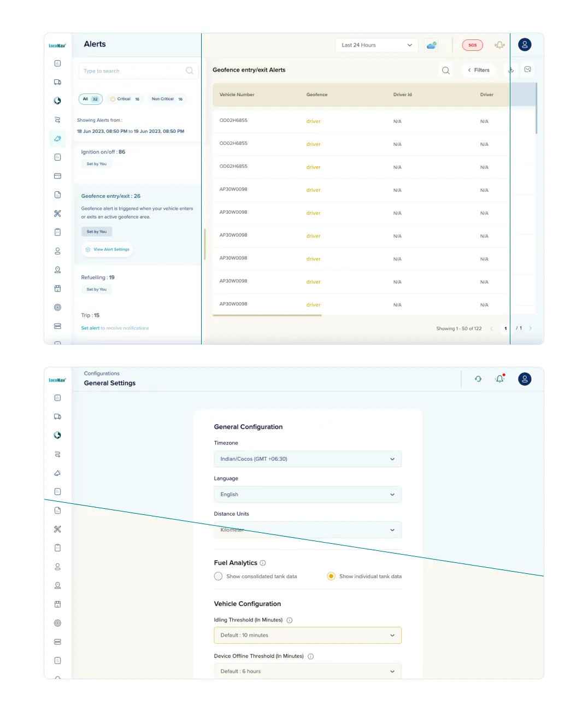The width and height of the screenshot is (588, 723).
Task: Open maintenance tools icon in Alerts sidebar
Action: pyautogui.click(x=57, y=214)
